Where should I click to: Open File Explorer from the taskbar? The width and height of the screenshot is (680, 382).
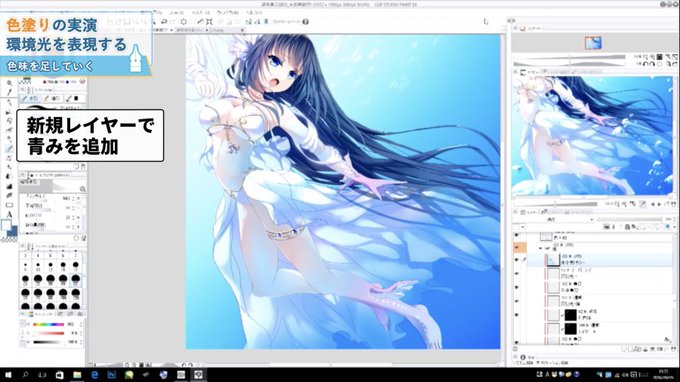click(x=77, y=375)
